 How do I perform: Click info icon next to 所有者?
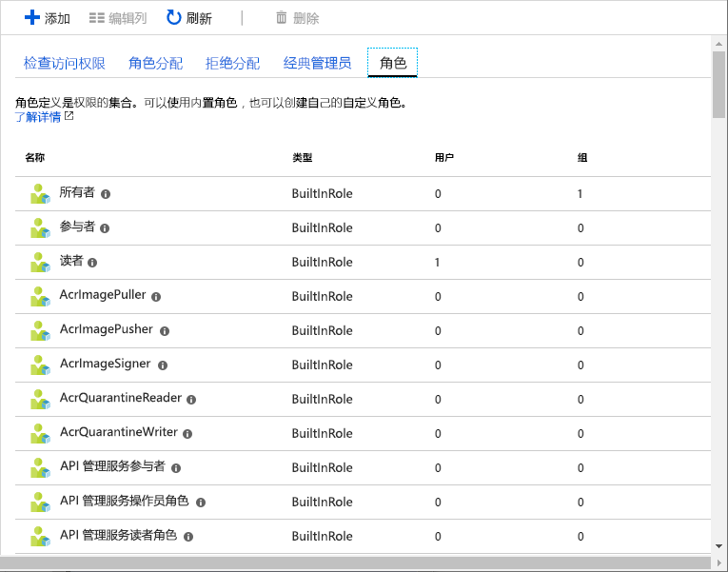tap(106, 194)
